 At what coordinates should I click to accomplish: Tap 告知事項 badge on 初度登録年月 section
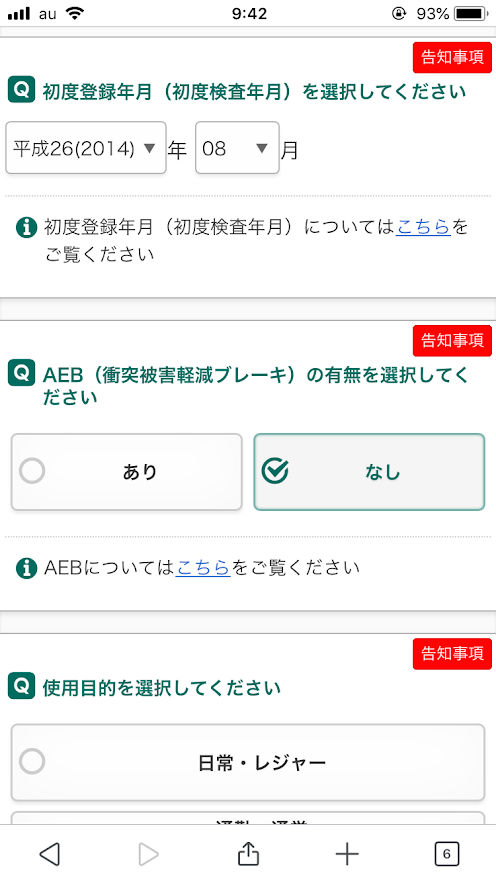click(x=452, y=57)
